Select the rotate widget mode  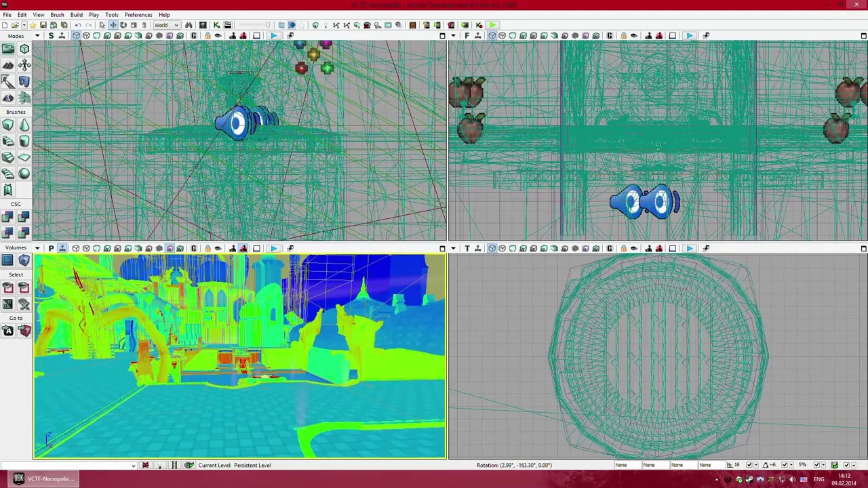pyautogui.click(x=123, y=25)
